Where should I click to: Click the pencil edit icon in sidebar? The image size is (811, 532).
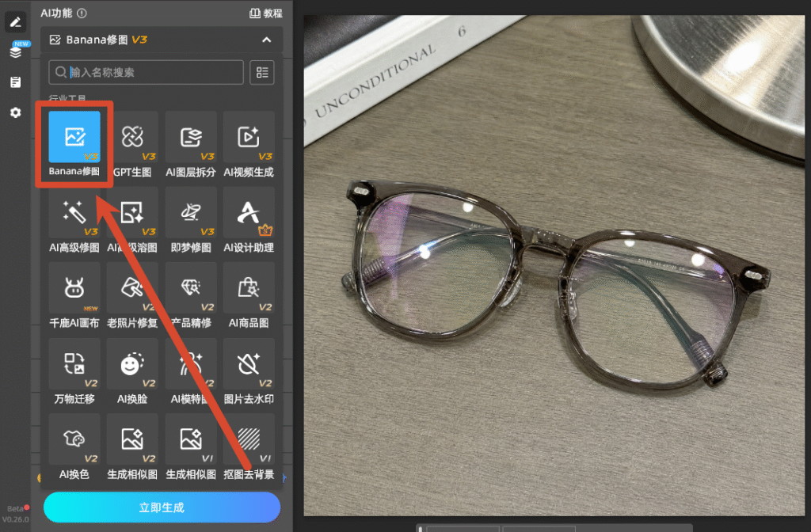[x=16, y=22]
